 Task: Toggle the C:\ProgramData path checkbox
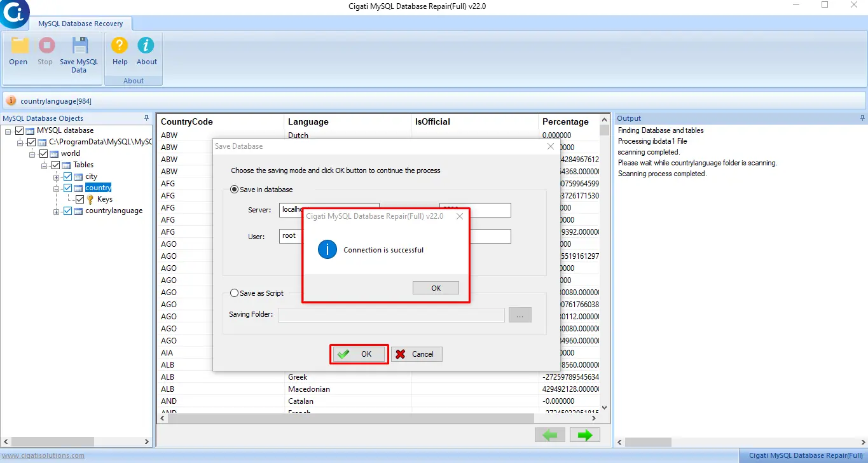(31, 142)
